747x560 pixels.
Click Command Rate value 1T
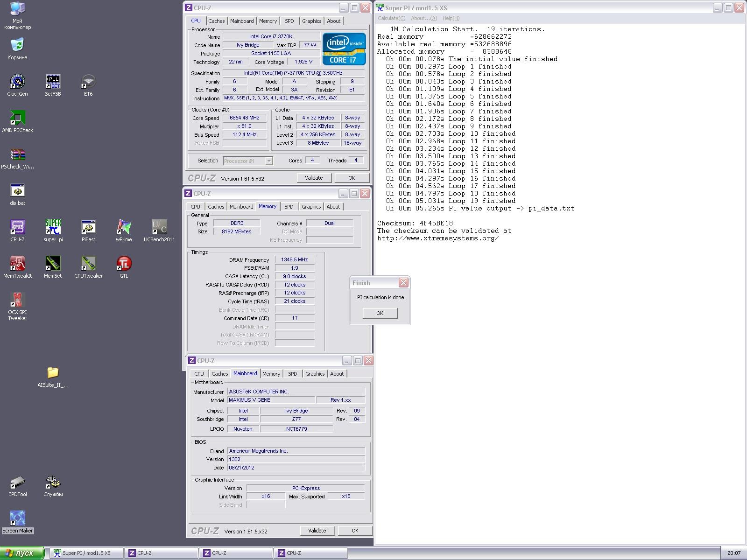coord(295,318)
